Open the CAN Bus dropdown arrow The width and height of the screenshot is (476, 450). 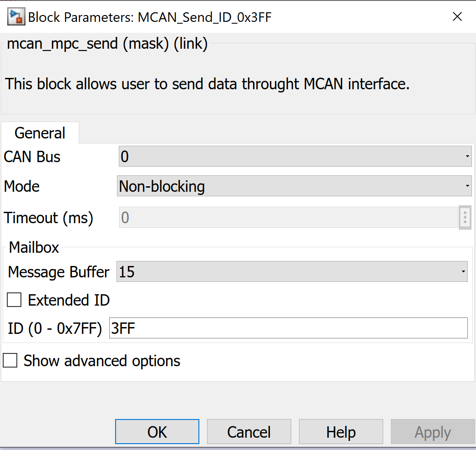[467, 156]
